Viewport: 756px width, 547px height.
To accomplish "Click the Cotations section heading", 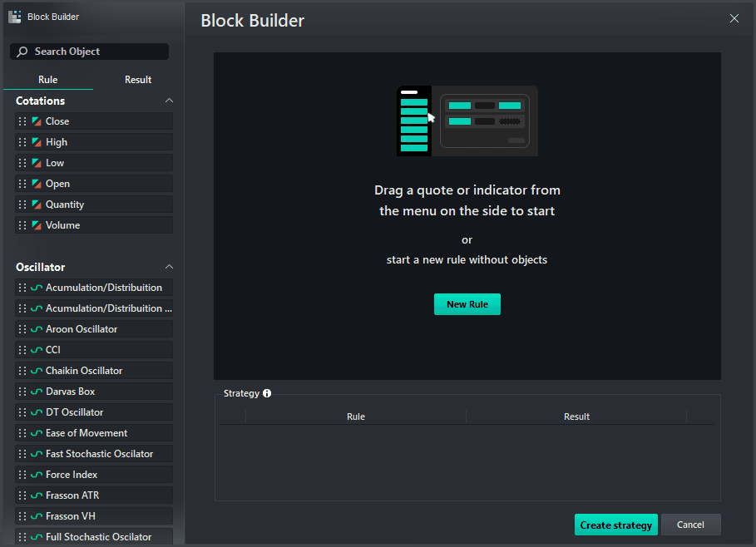I will pos(41,101).
